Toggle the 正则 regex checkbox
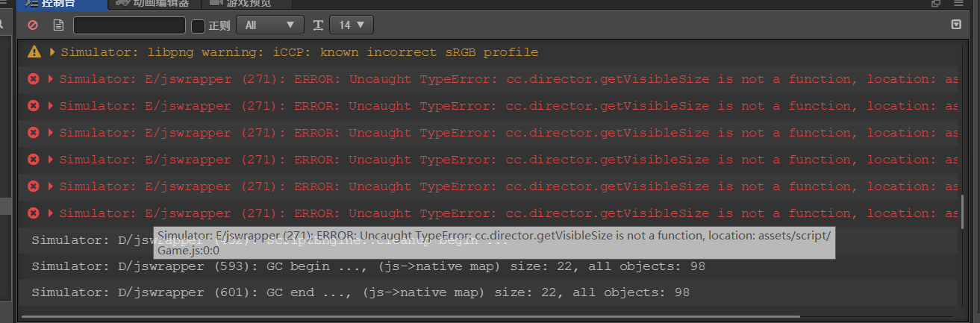 tap(198, 26)
